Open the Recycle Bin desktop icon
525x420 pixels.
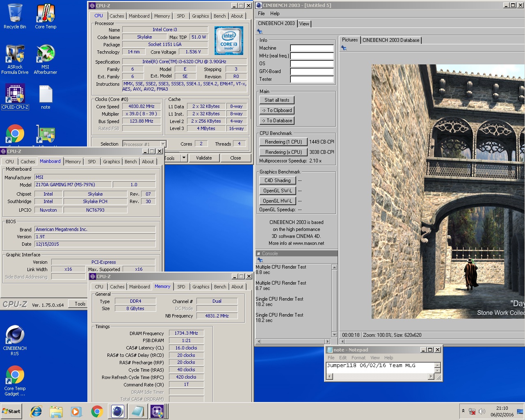(x=15, y=16)
